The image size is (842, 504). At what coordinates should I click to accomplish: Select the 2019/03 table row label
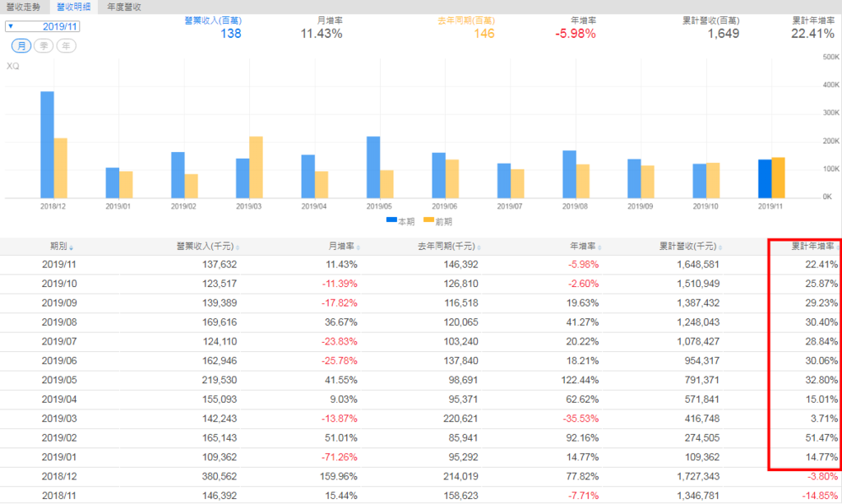pos(59,419)
